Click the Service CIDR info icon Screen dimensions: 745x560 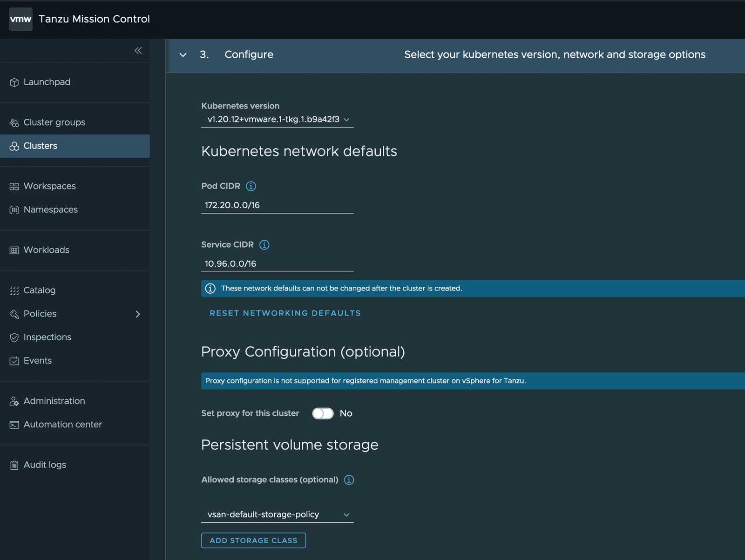click(264, 244)
